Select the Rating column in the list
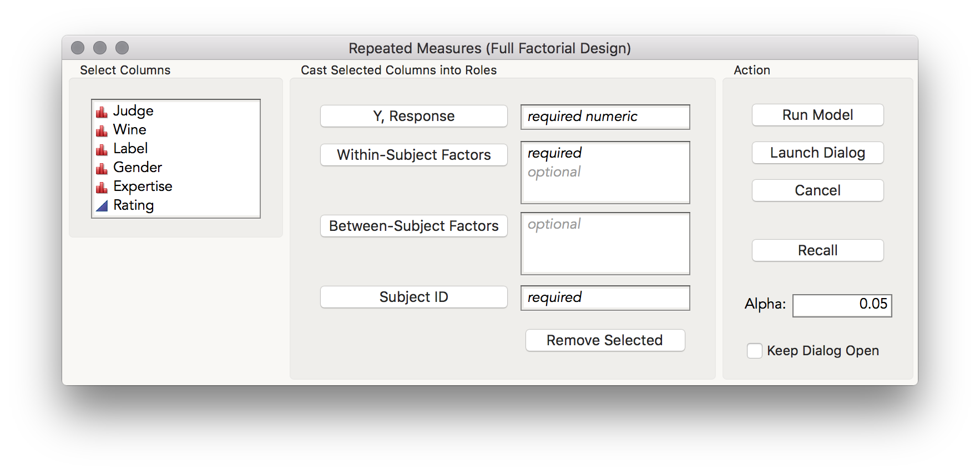980x474 pixels. point(134,205)
